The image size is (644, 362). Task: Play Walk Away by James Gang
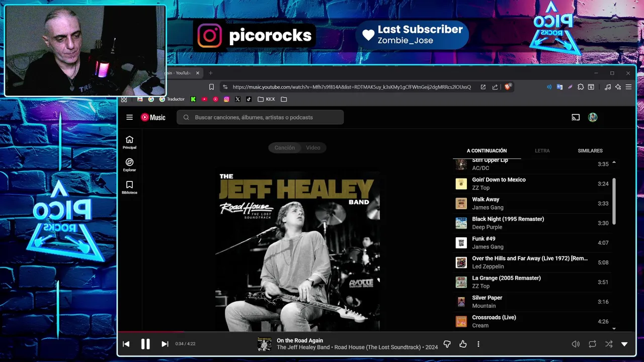click(533, 203)
